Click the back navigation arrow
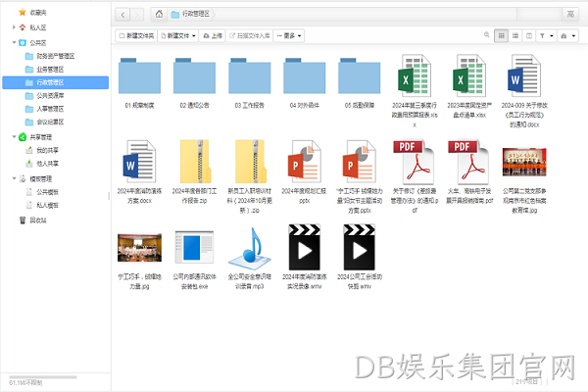Viewport: 588px width, 392px height. tap(122, 15)
